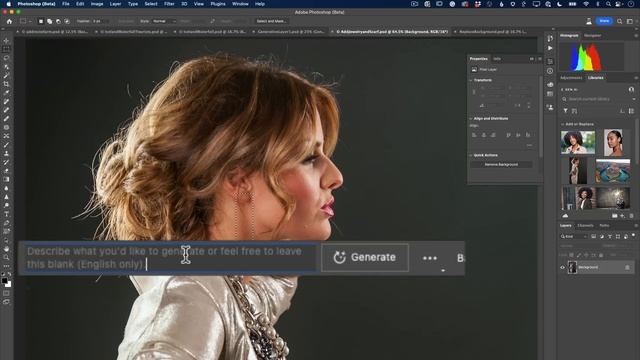The image size is (640, 360).
Task: Click align left edges icon
Action: coord(474,135)
